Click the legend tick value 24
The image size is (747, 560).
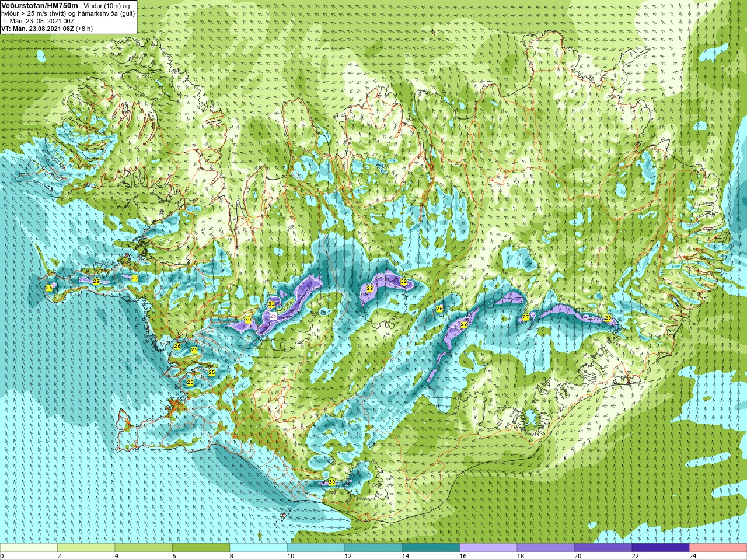(693, 556)
